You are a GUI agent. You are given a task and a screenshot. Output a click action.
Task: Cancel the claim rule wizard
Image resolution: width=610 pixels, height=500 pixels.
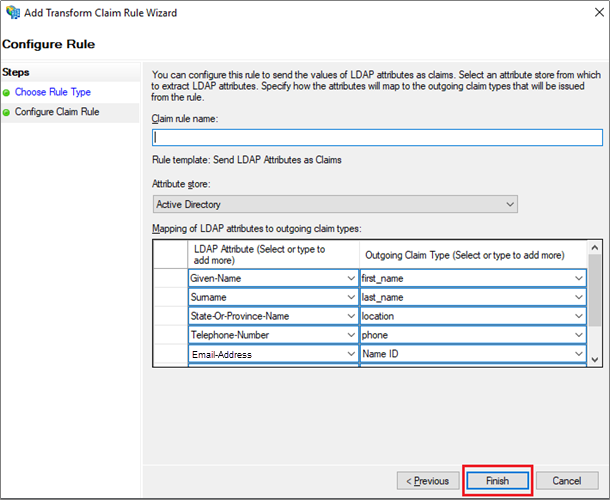point(567,481)
